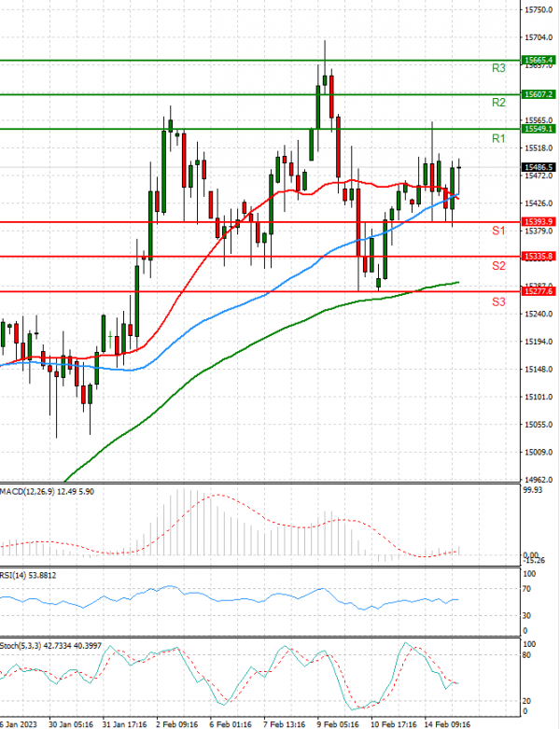Click the 15055.0 price axis value
This screenshot has width=560, height=729.
(x=539, y=425)
